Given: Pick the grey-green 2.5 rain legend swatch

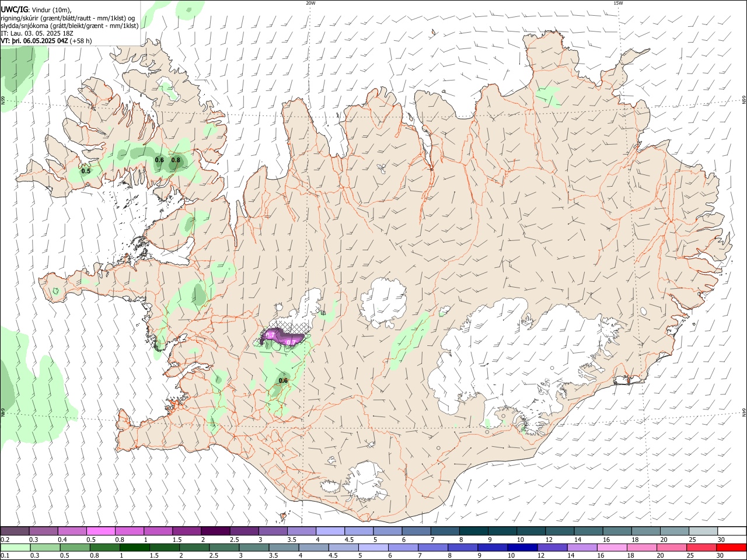Looking at the screenshot, I should click(224, 547).
